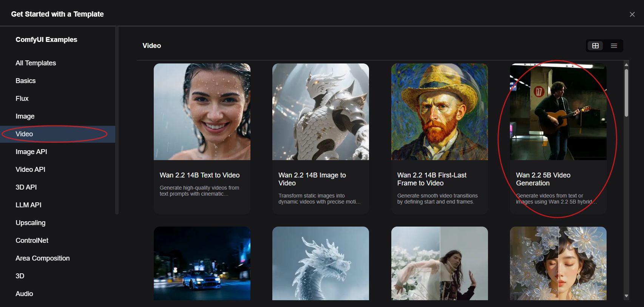Open Wan 2.2 14B First-Last Frame thumbnail
This screenshot has height=307, width=644.
tap(440, 112)
